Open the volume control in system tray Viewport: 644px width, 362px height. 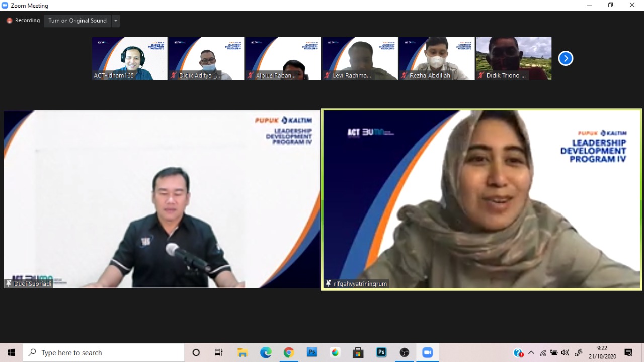click(566, 353)
